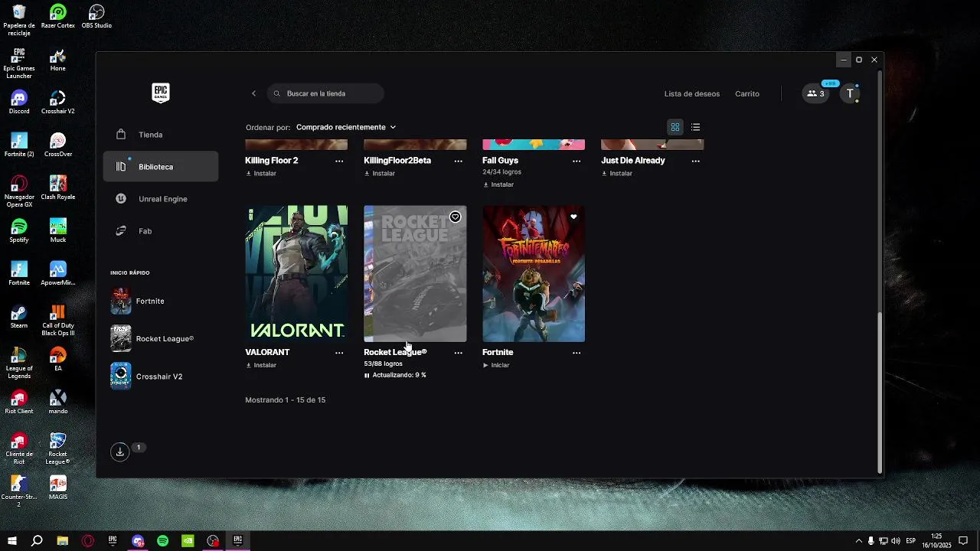Open Navegador Opera GX desktop shortcut

point(19,191)
